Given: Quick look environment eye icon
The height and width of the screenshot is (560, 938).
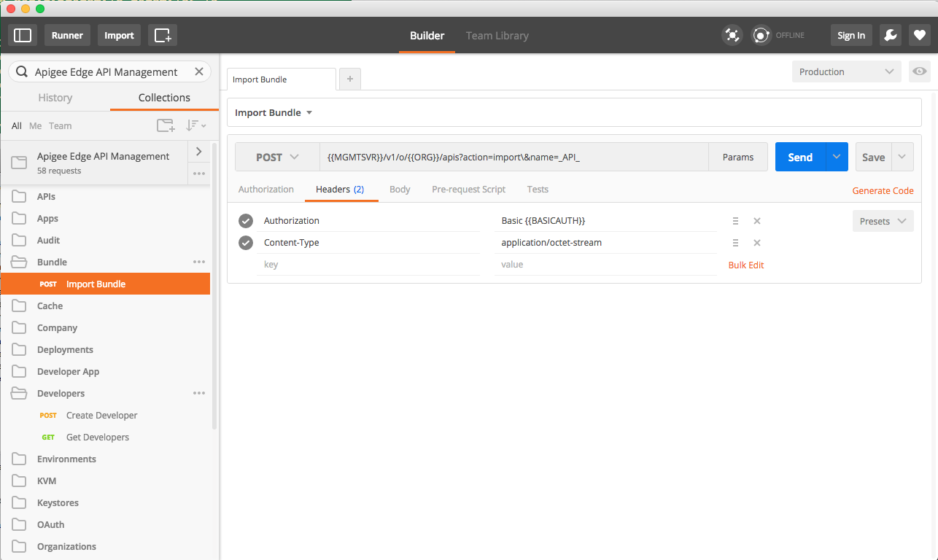Looking at the screenshot, I should (x=920, y=71).
